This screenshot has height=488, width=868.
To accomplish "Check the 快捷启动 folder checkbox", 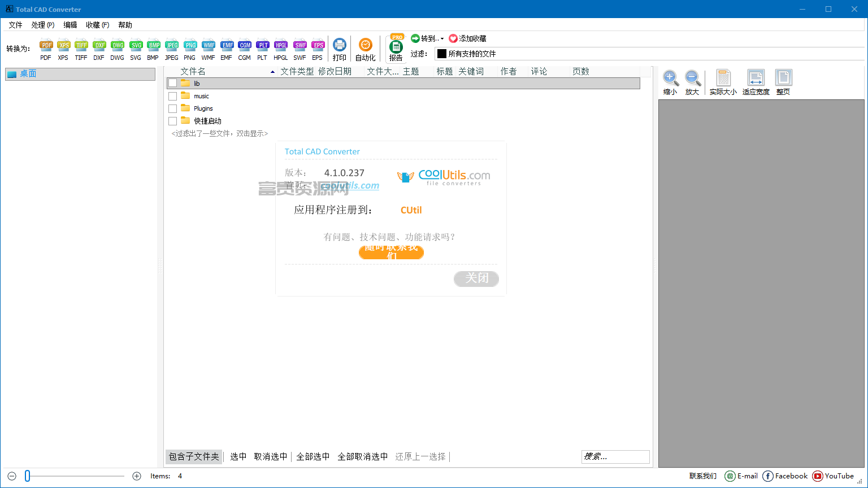I will point(173,121).
